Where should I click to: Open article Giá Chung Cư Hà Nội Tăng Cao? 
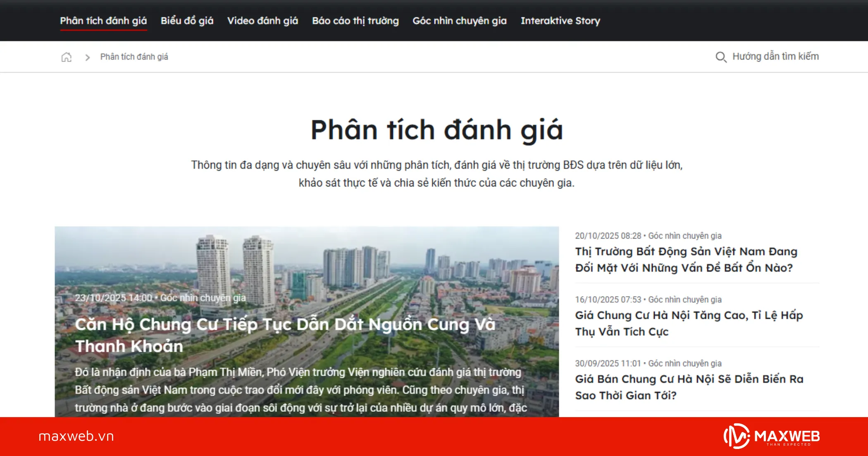pos(689,323)
